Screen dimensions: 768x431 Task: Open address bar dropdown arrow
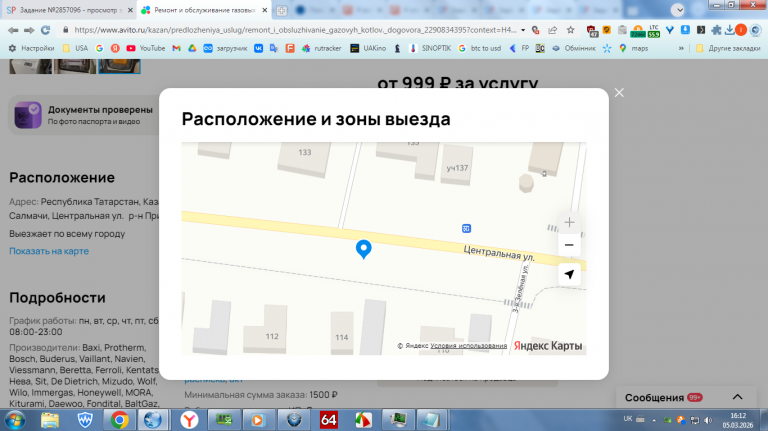pyautogui.click(x=523, y=30)
